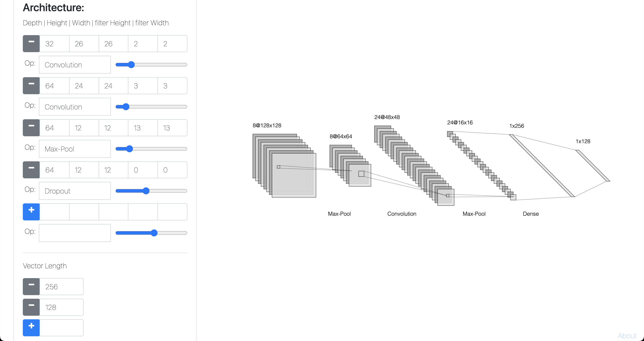This screenshot has height=341, width=644.
Task: Add new architecture layer with plus icon
Action: (31, 212)
